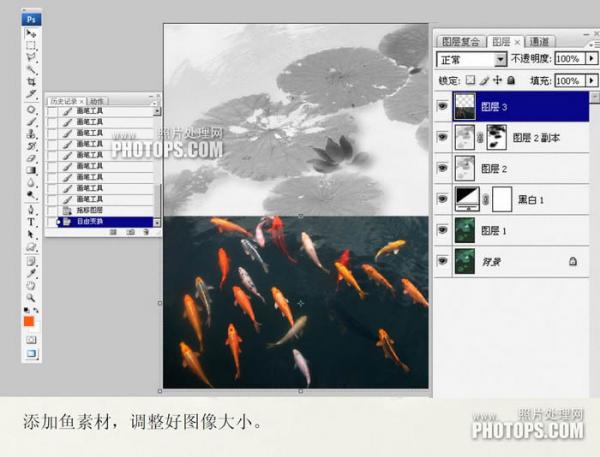Enable lock image pixels
The image size is (600, 457).
(484, 80)
